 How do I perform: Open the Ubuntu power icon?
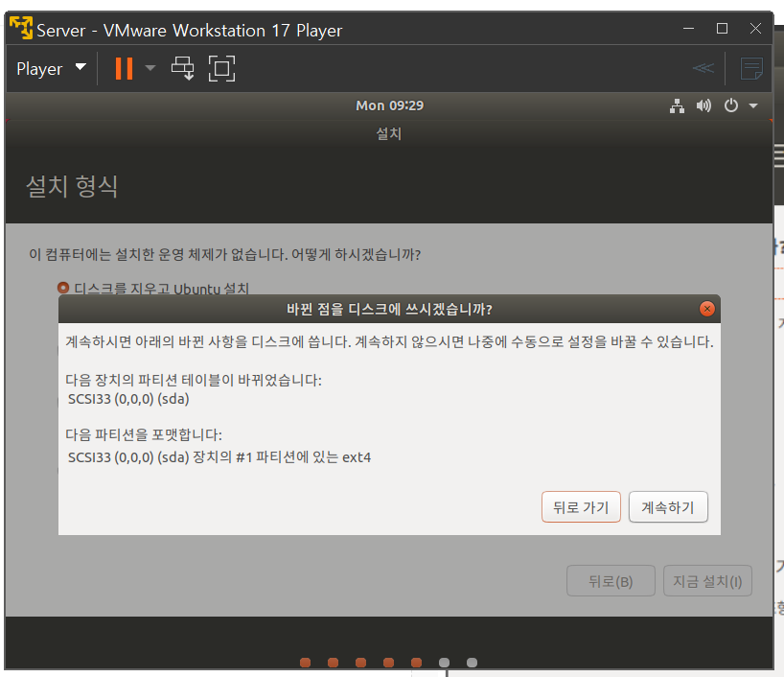pyautogui.click(x=731, y=105)
